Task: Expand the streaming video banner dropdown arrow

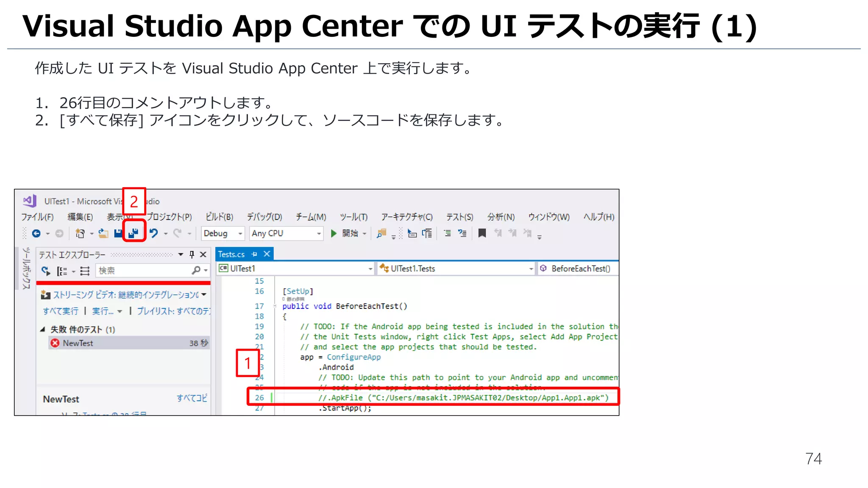Action: pyautogui.click(x=204, y=294)
